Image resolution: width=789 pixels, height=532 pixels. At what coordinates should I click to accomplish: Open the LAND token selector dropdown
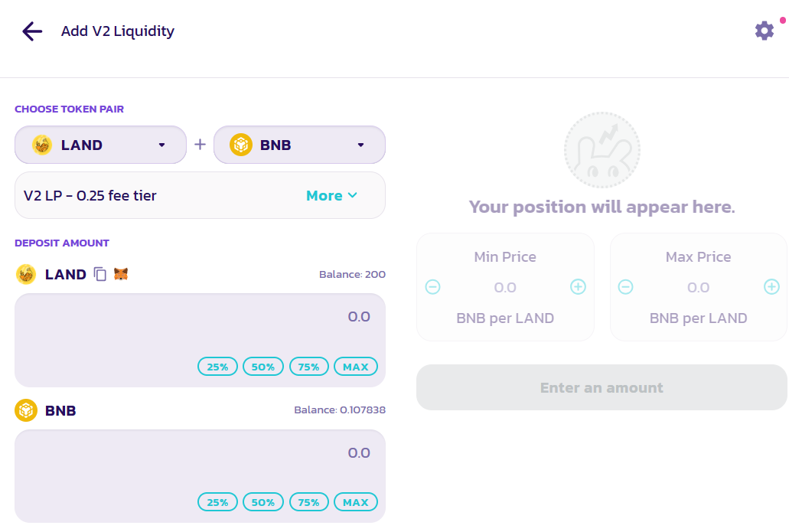click(101, 145)
